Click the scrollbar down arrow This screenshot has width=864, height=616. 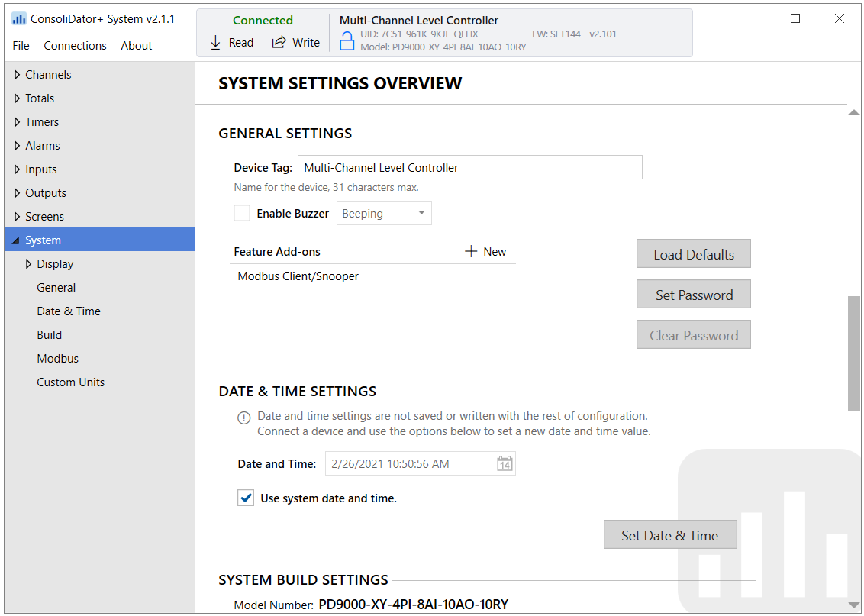pos(853,605)
